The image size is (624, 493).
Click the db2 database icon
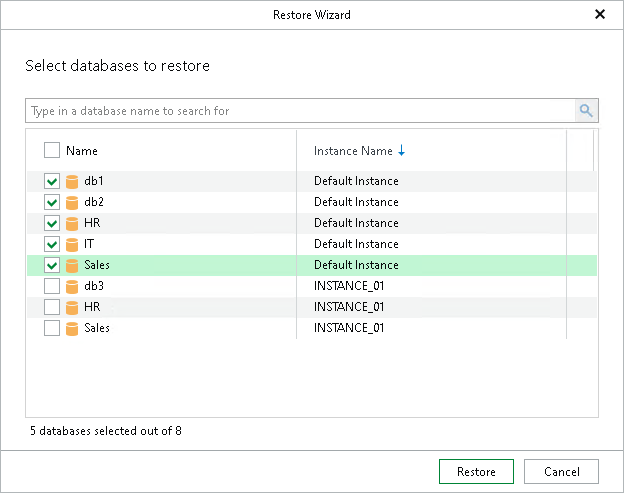(72, 202)
